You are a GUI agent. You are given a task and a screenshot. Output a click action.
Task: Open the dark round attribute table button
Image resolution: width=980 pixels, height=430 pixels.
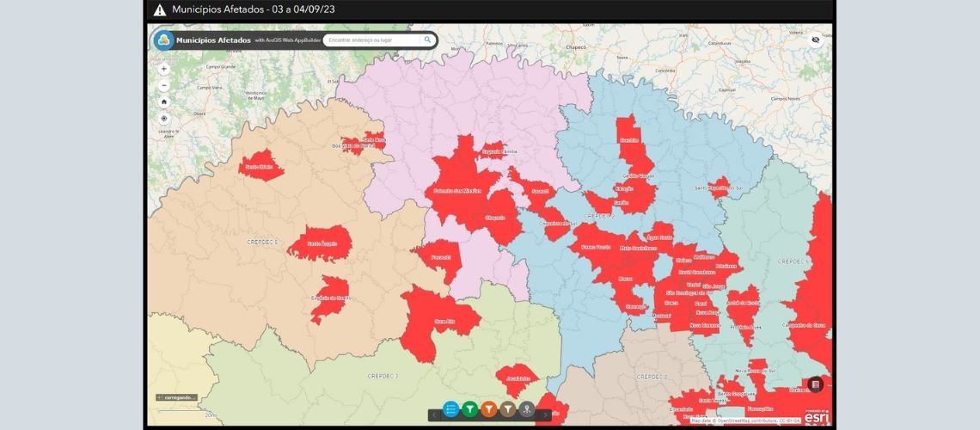(815, 384)
